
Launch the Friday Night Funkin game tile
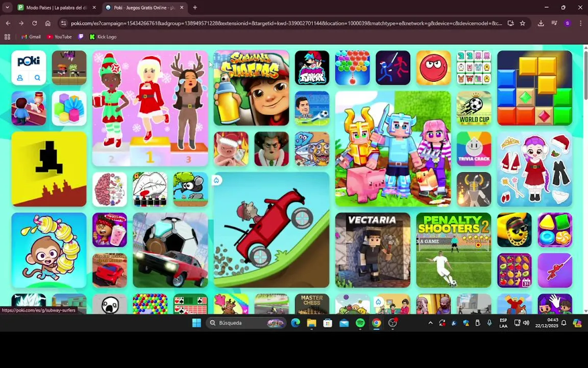pos(312,67)
